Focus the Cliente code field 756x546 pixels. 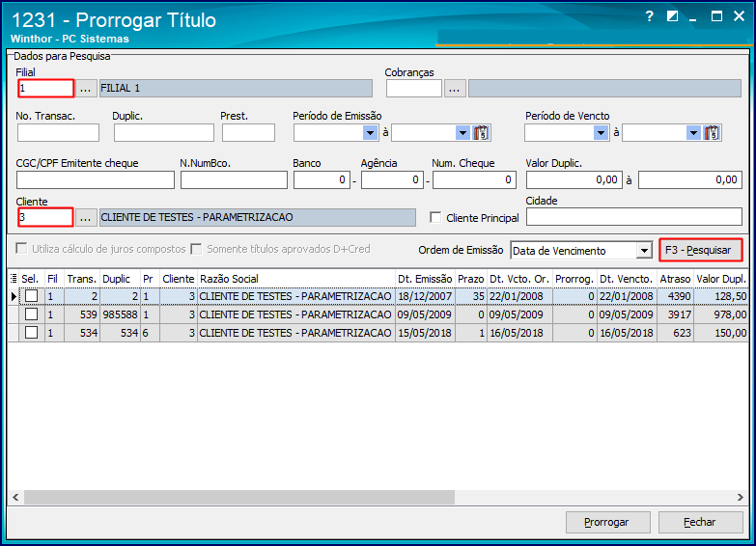click(x=45, y=218)
